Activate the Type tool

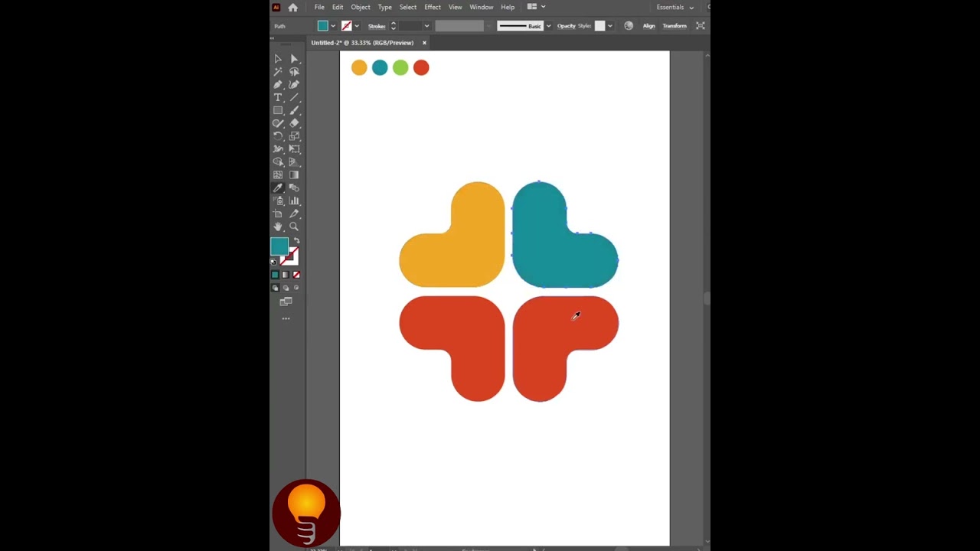[x=278, y=98]
